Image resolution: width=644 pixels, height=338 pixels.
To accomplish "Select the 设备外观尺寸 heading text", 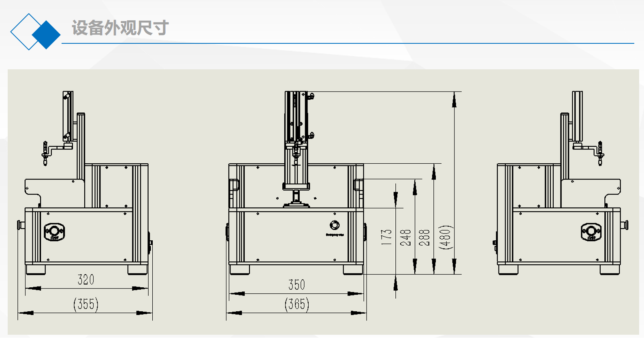I will 120,28.
